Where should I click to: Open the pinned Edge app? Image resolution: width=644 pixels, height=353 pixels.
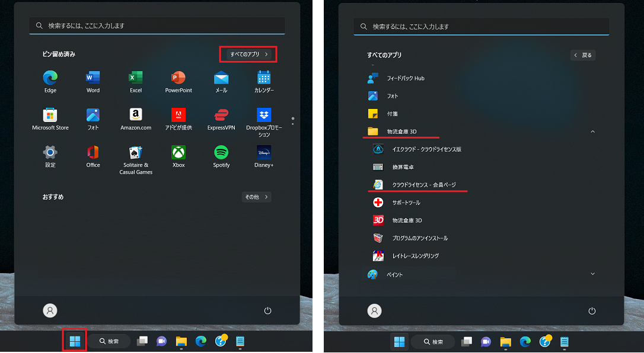50,82
